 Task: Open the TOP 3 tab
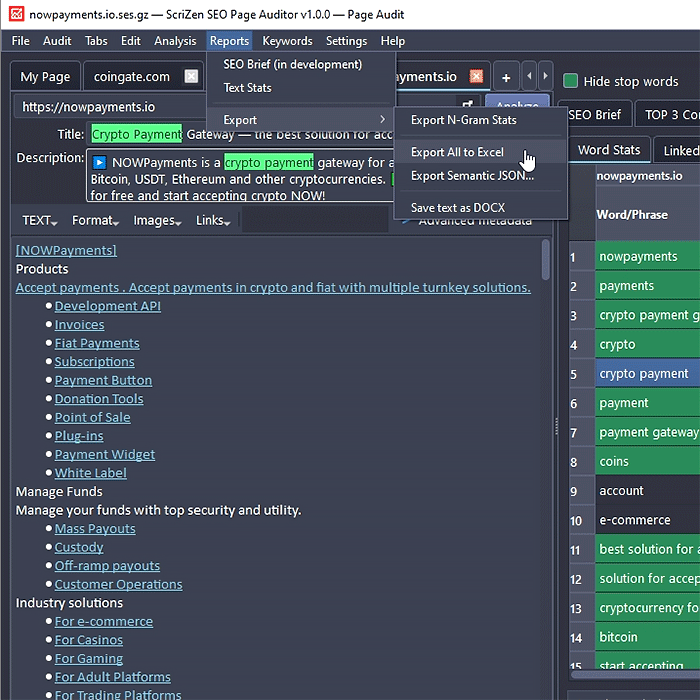pyautogui.click(x=669, y=115)
